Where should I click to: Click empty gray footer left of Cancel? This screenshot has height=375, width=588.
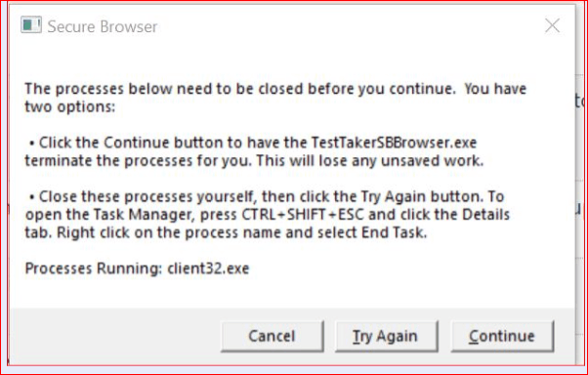click(x=112, y=336)
